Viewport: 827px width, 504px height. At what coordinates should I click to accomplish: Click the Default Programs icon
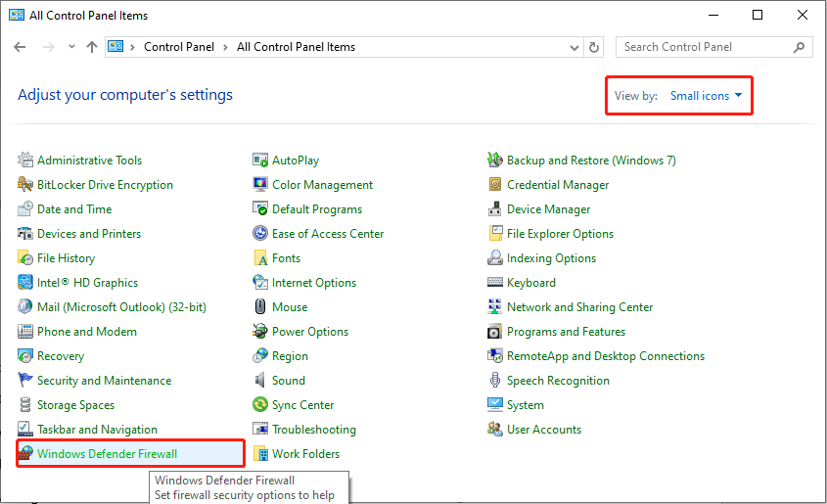coord(260,208)
